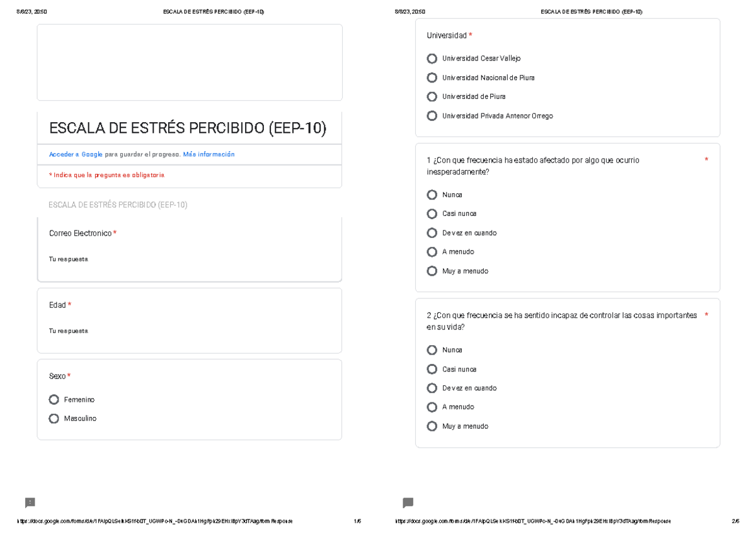
Task: Select Muy a menudo for question 2
Action: click(x=432, y=426)
